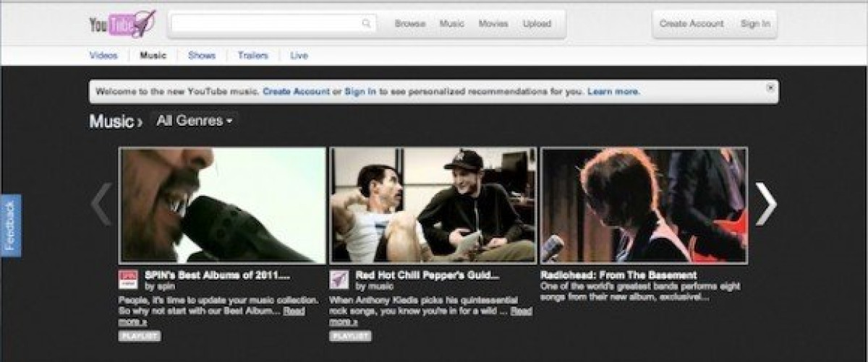Switch to the Videos tab

pyautogui.click(x=103, y=56)
